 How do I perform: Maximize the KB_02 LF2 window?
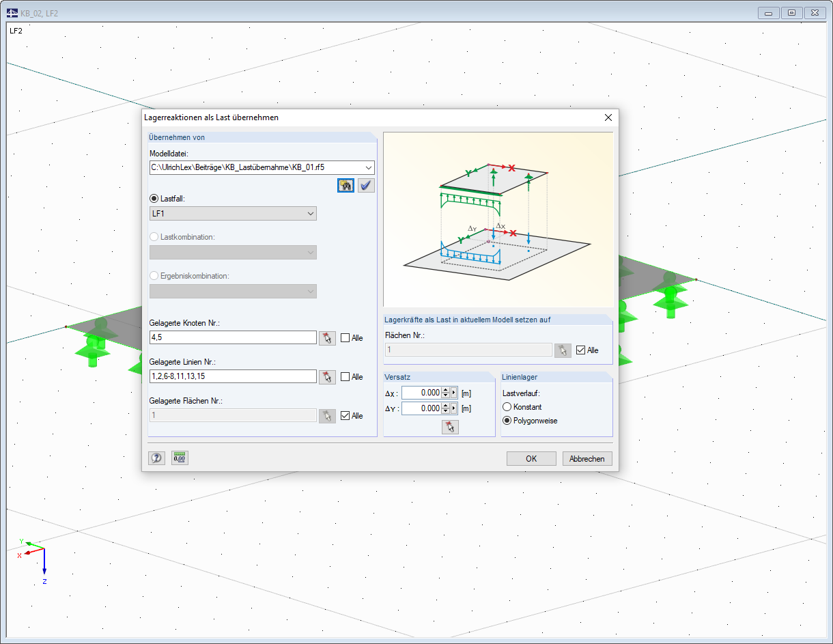pos(791,13)
